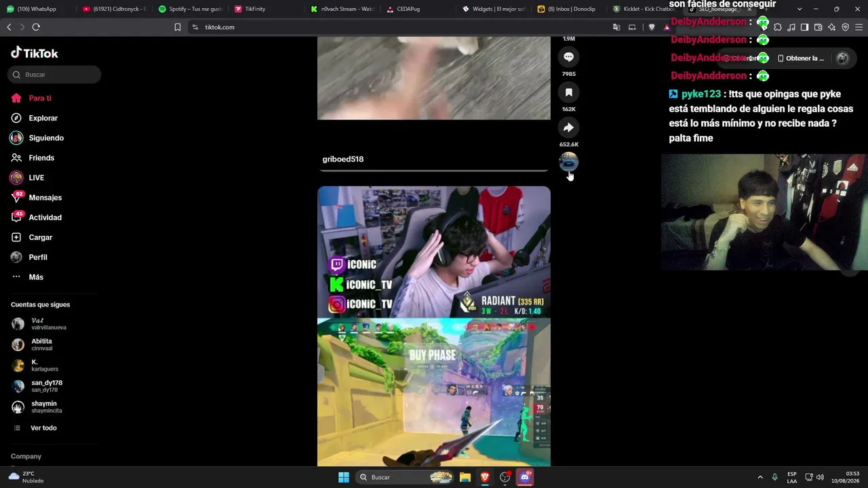Viewport: 868px width, 488px height.
Task: Focus the TikTok Buscar search field
Action: [54, 75]
